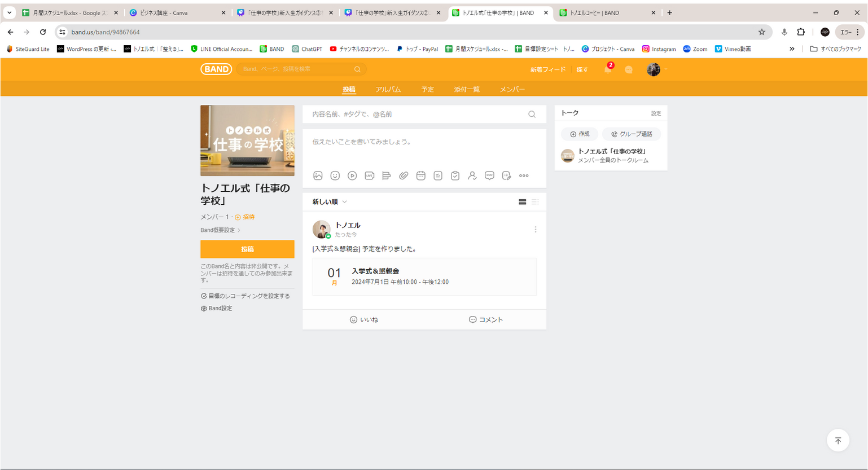
Task: Click the グループ通話 button
Action: coord(632,134)
